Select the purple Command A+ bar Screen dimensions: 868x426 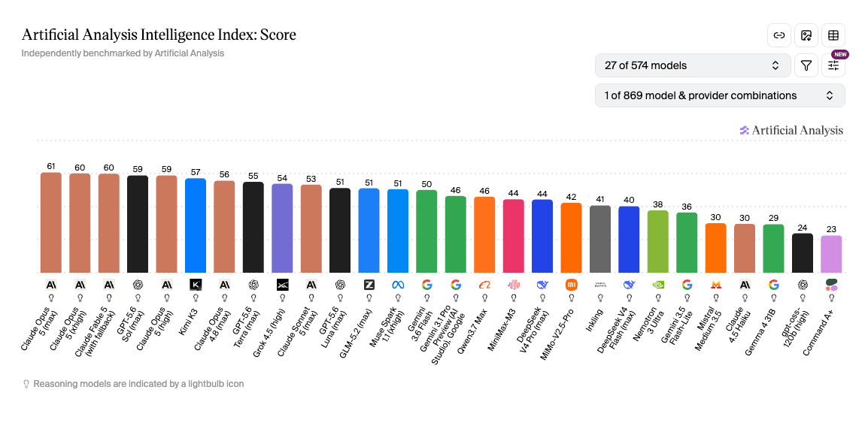click(831, 254)
